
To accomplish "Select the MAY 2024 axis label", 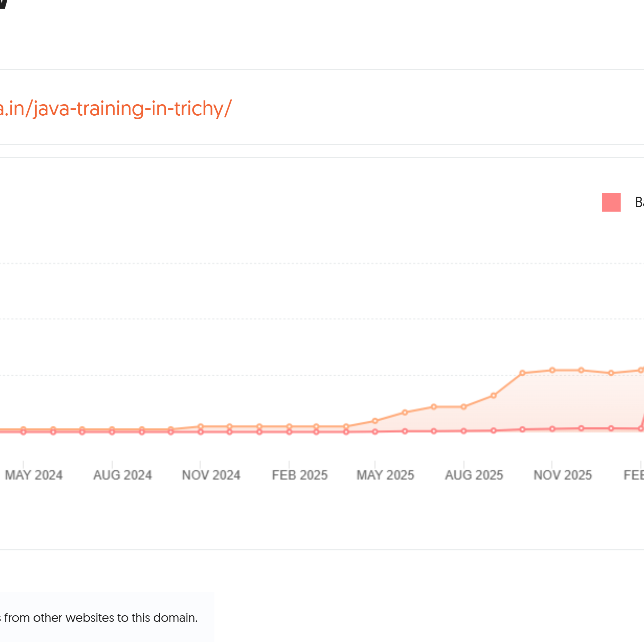I will click(x=34, y=475).
